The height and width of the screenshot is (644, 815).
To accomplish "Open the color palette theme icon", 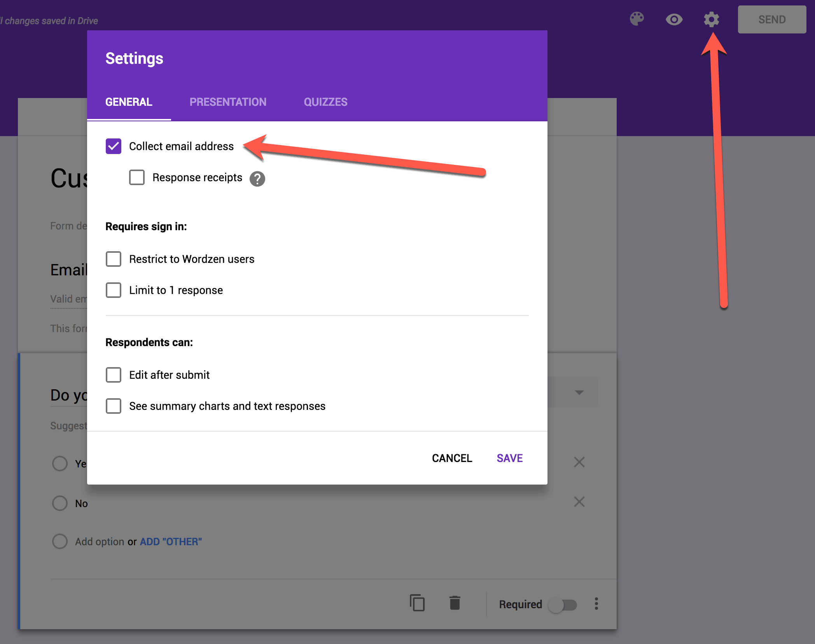I will [637, 19].
